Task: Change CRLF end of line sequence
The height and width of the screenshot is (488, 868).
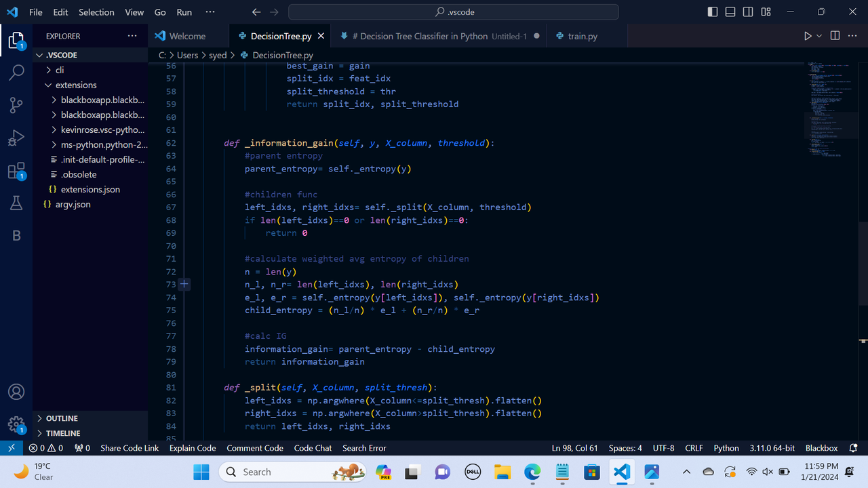Action: (x=694, y=448)
